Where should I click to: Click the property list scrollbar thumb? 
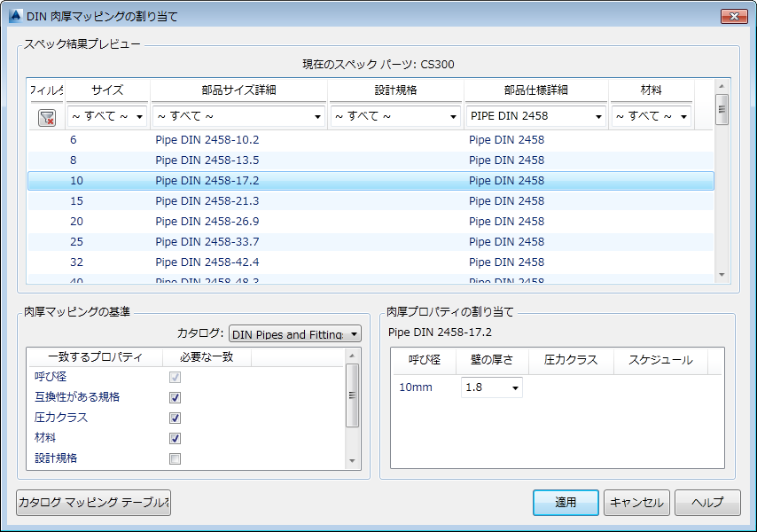click(x=352, y=395)
